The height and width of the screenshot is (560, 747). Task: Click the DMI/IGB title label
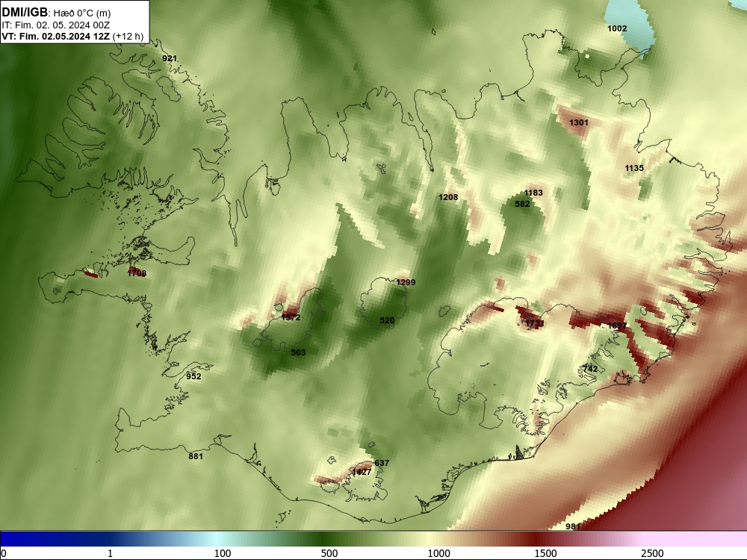pos(25,13)
